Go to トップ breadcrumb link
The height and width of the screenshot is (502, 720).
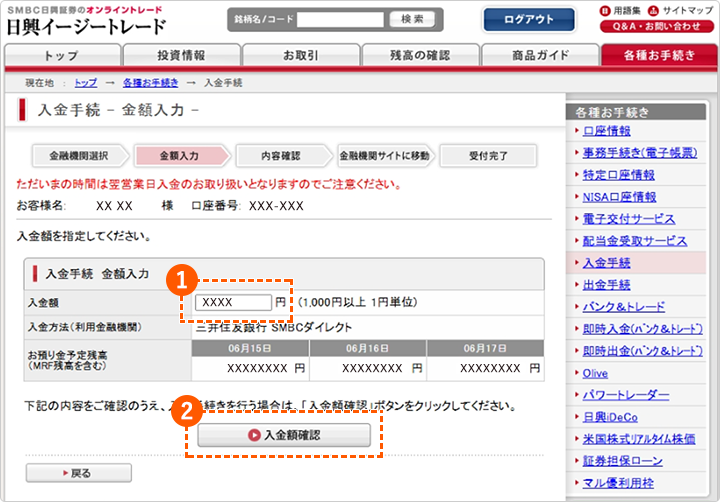[86, 83]
